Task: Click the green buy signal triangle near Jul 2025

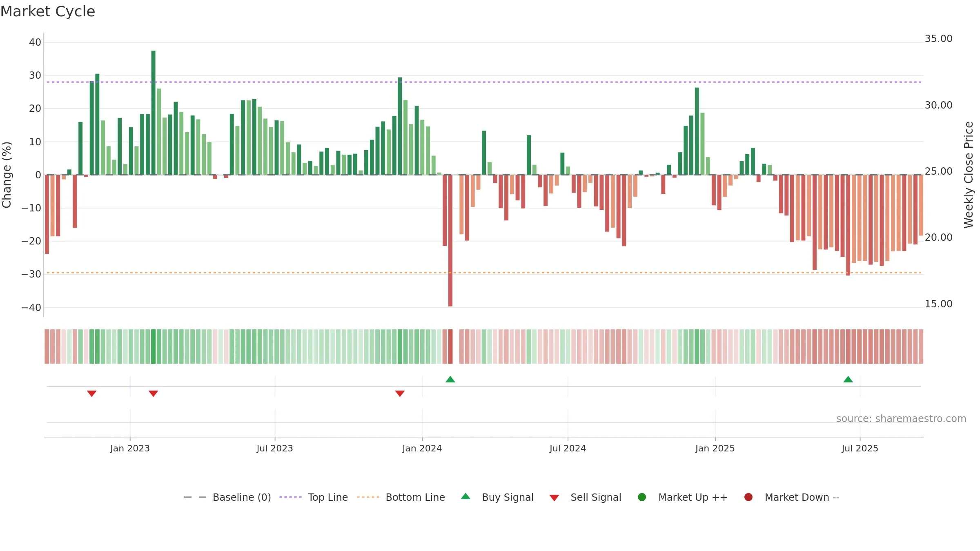Action: (848, 379)
